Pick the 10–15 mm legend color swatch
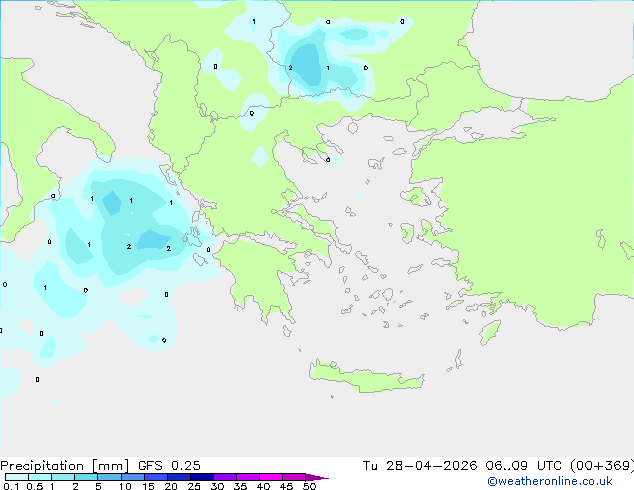This screenshot has height=490, width=634. 133,477
